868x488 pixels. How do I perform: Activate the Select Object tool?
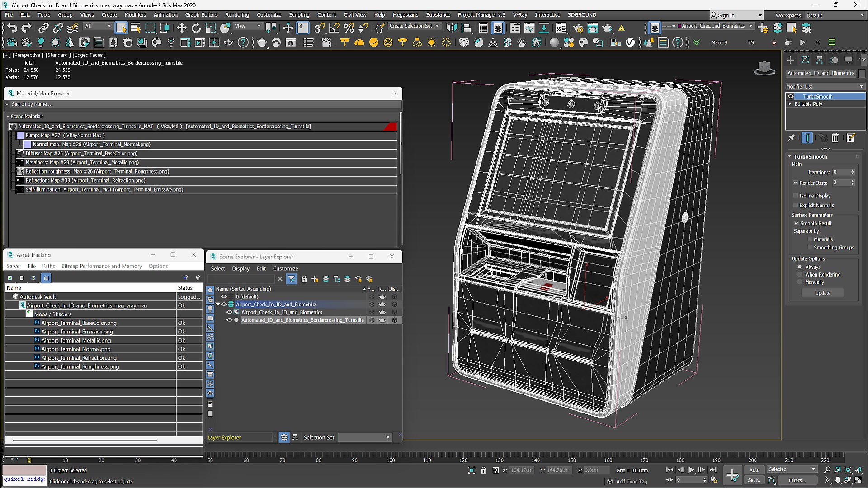pyautogui.click(x=121, y=28)
